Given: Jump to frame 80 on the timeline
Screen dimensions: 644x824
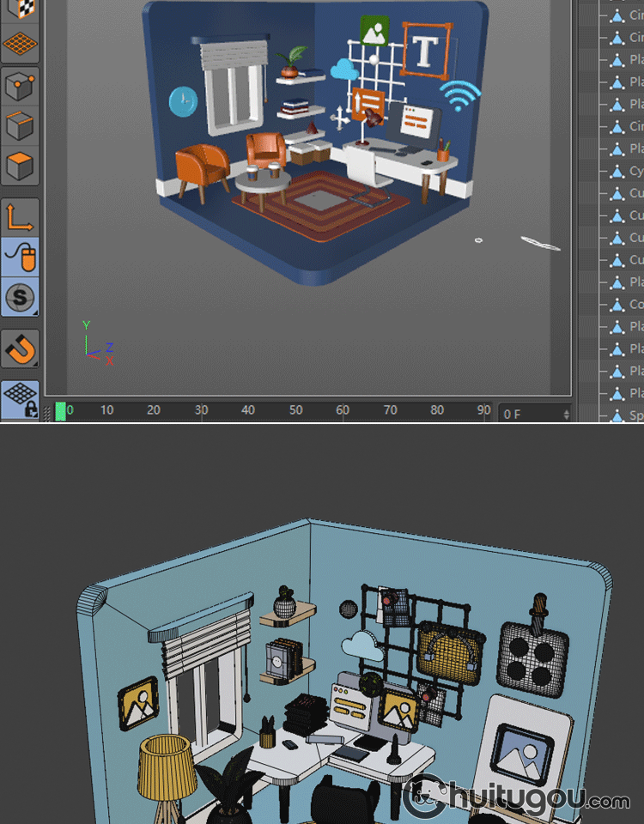Looking at the screenshot, I should click(x=437, y=410).
